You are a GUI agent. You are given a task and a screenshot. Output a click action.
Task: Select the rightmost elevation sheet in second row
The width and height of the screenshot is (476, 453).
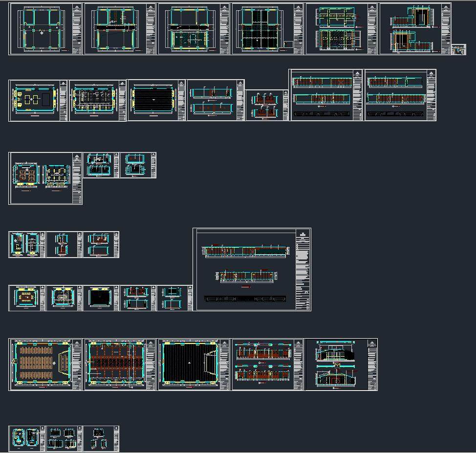(400, 95)
